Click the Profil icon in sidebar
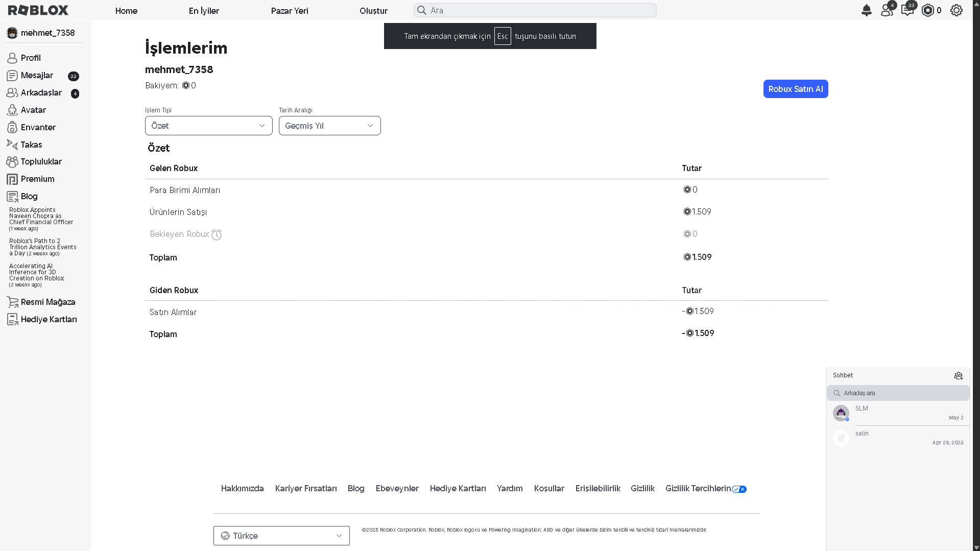The height and width of the screenshot is (551, 980). tap(12, 58)
